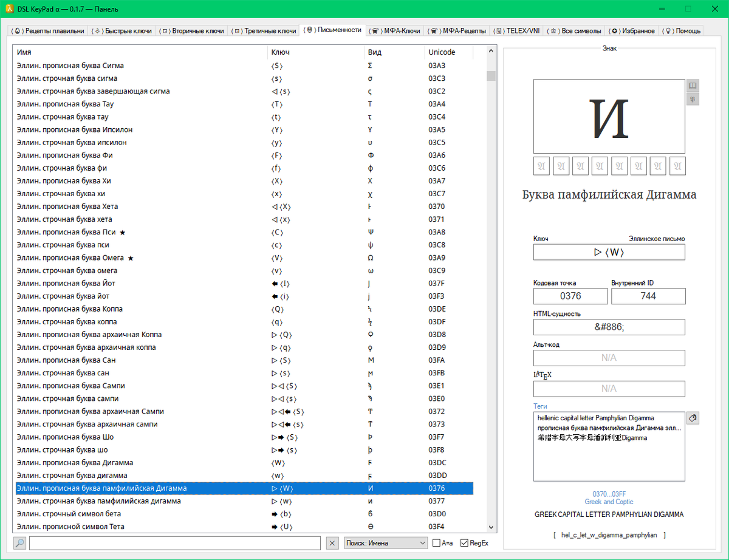The width and height of the screenshot is (729, 560).
Task: Sort by the Имя column header
Action: click(x=140, y=52)
